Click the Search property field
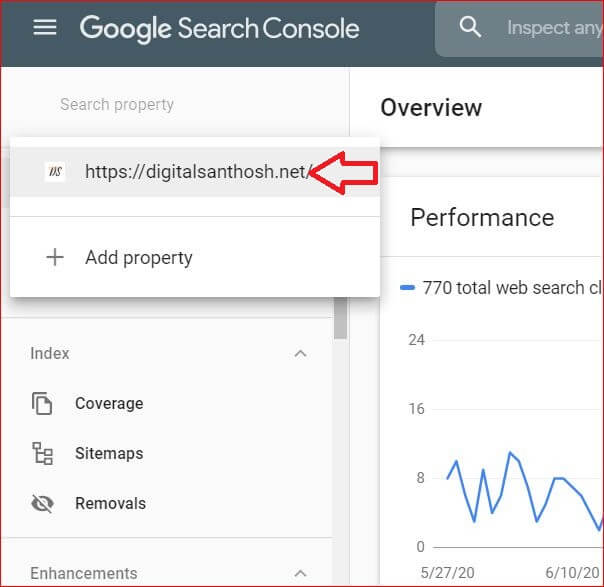The width and height of the screenshot is (604, 587). click(117, 105)
